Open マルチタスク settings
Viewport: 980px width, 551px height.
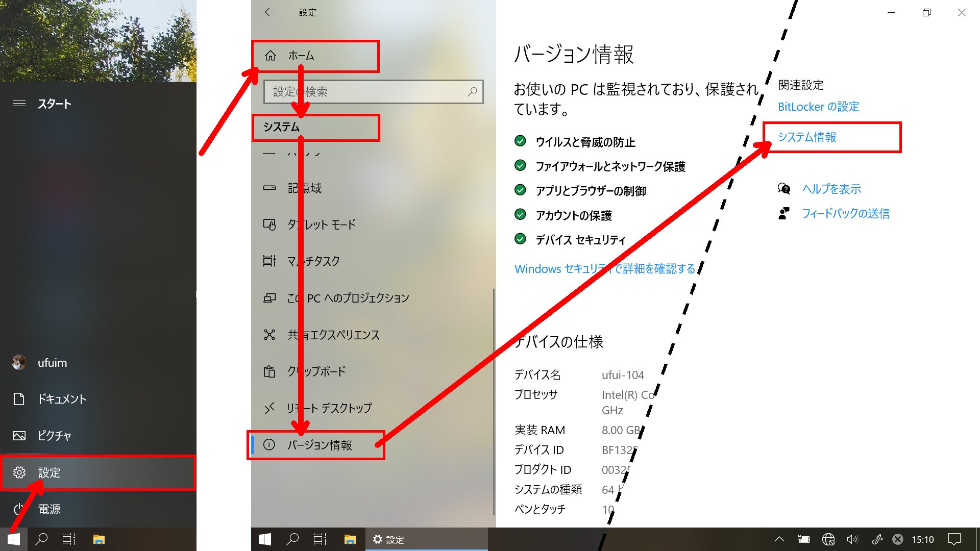(x=373, y=261)
